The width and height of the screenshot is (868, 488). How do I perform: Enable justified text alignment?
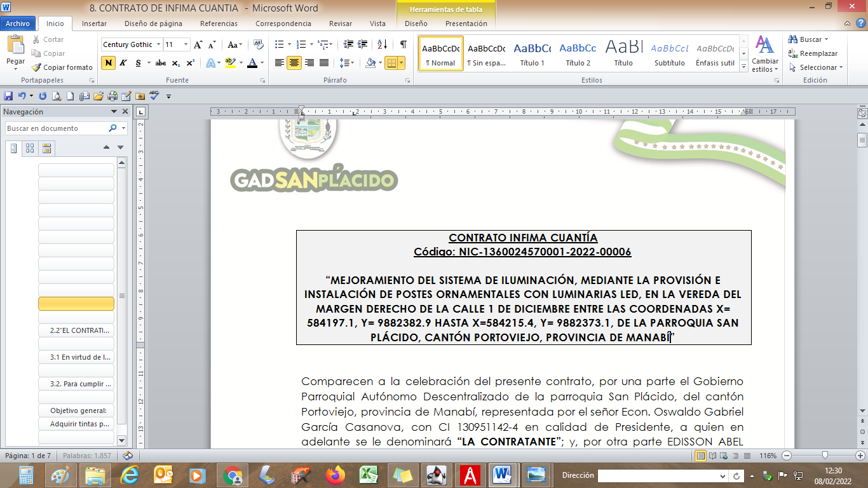[x=324, y=63]
